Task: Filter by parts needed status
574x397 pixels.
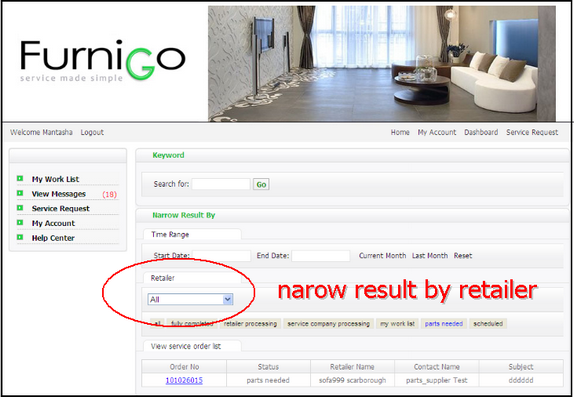Action: (444, 324)
